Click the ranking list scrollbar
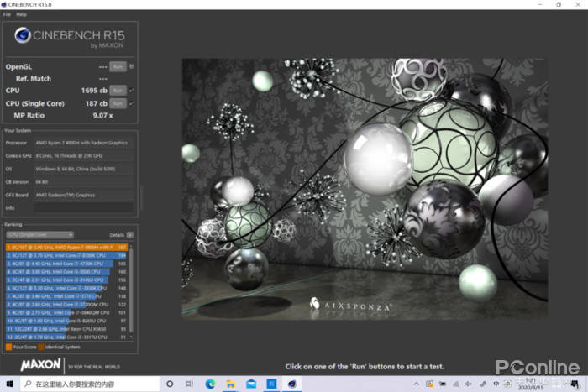The width and height of the screenshot is (588, 392). (132, 290)
